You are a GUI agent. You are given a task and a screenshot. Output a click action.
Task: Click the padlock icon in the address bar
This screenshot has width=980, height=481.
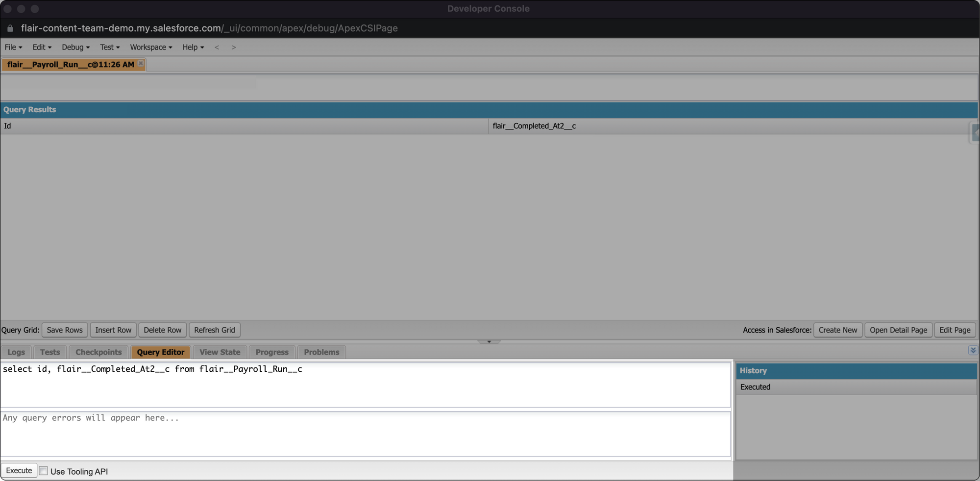coord(9,28)
